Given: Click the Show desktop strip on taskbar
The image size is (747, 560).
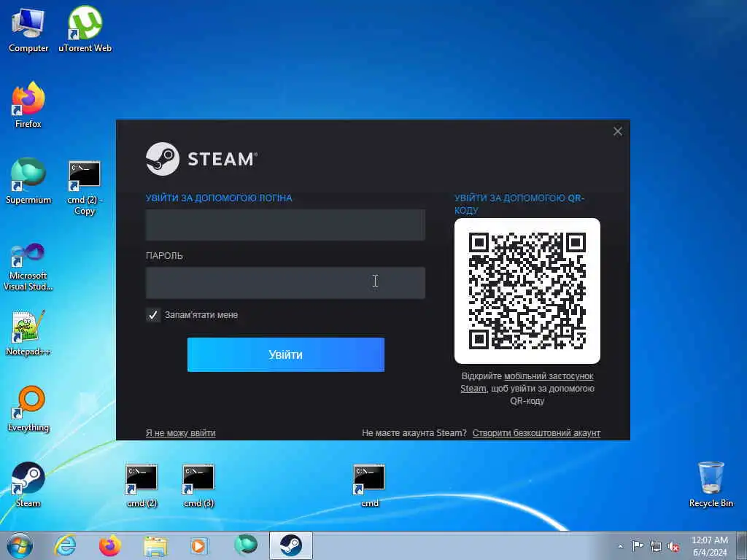Looking at the screenshot, I should [742, 545].
